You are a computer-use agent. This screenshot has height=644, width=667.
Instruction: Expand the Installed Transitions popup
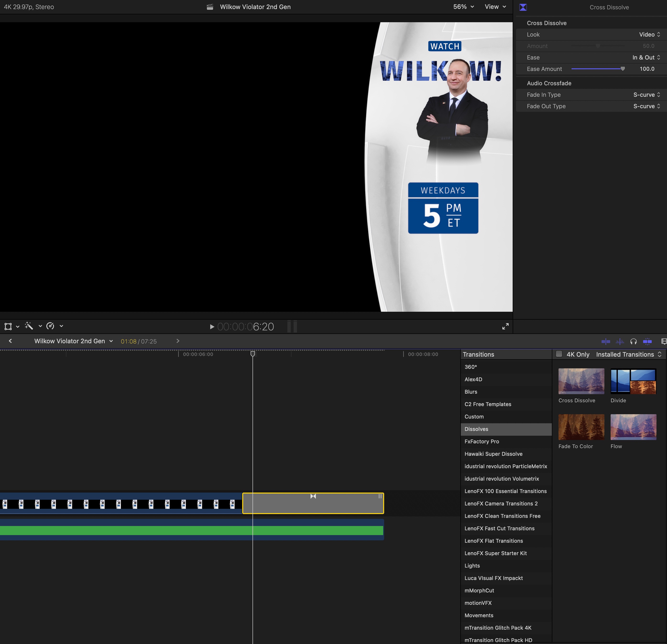point(629,354)
